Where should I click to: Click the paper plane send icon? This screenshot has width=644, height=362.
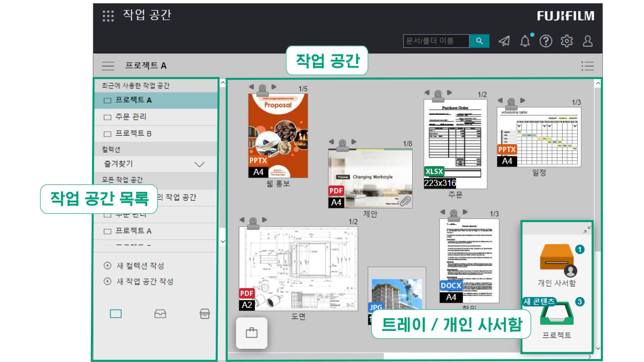coord(504,41)
